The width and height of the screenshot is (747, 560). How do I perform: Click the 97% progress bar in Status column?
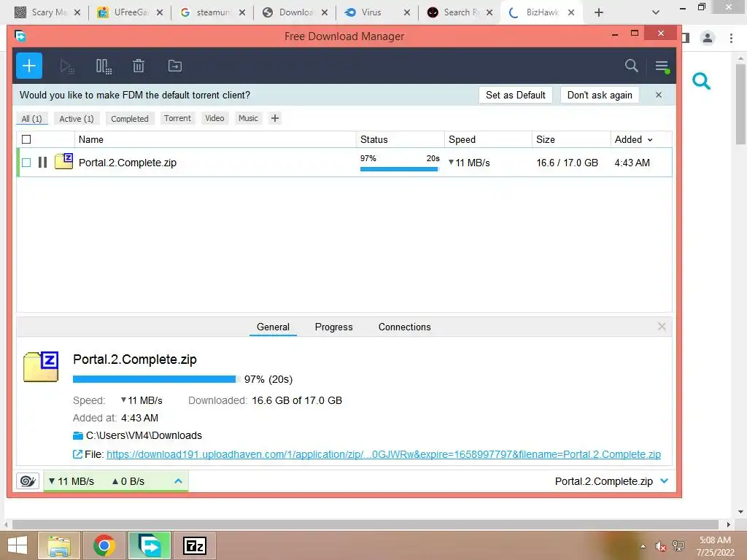click(399, 168)
